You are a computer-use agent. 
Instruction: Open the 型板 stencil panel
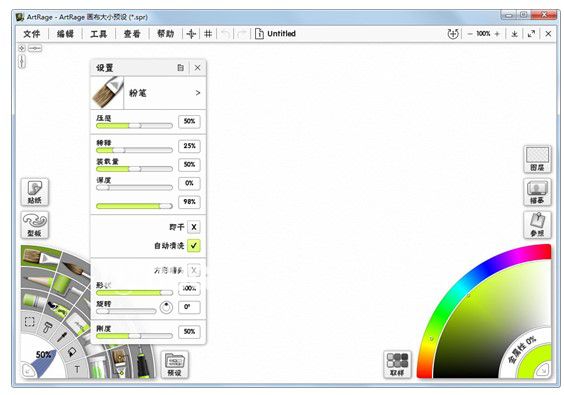click(x=35, y=225)
